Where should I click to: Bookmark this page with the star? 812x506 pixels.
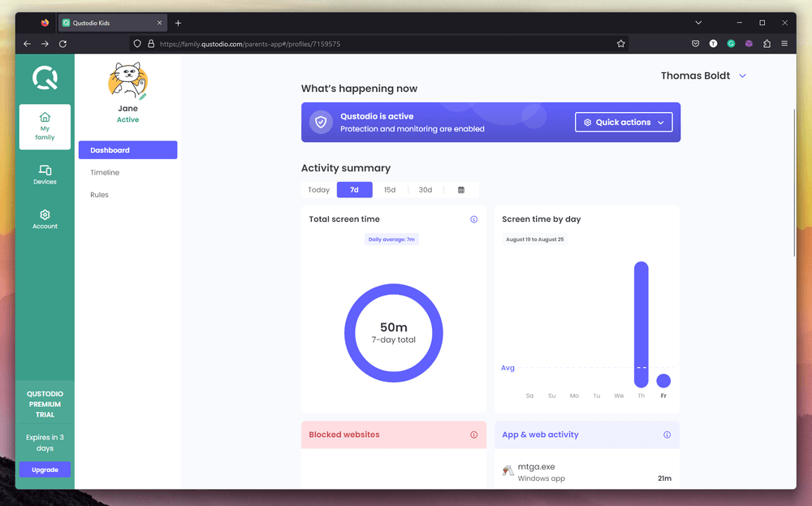(x=621, y=44)
